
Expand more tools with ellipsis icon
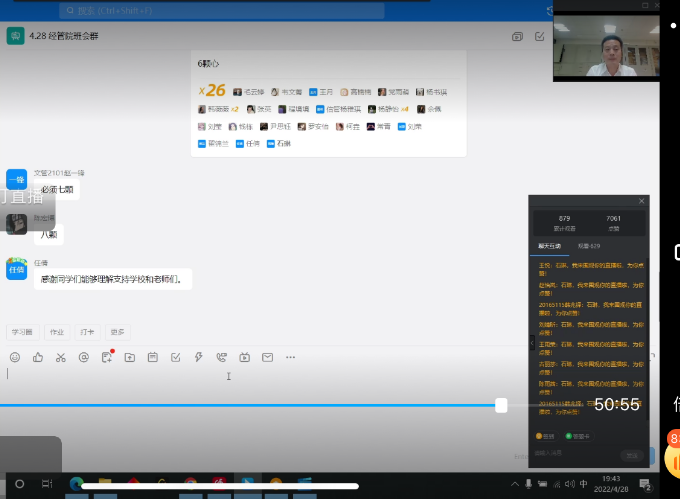click(291, 357)
